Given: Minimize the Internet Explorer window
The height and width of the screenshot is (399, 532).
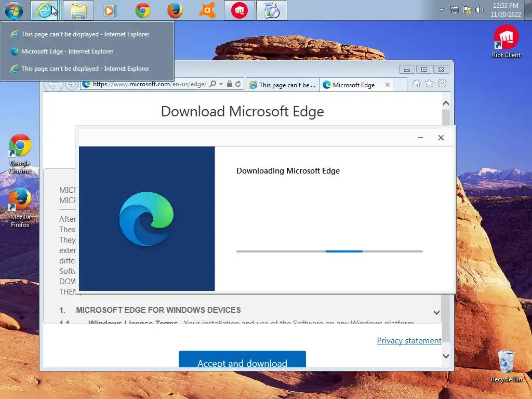Looking at the screenshot, I should point(407,70).
